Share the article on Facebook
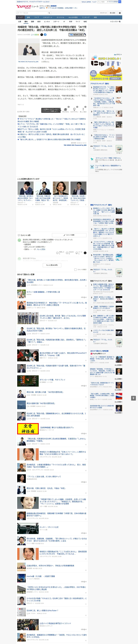 point(45,35)
